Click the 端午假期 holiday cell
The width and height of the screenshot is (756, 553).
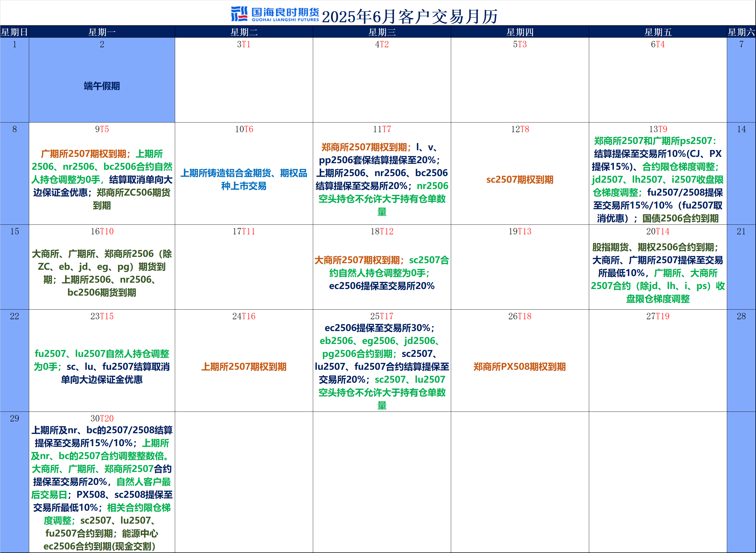(x=102, y=86)
